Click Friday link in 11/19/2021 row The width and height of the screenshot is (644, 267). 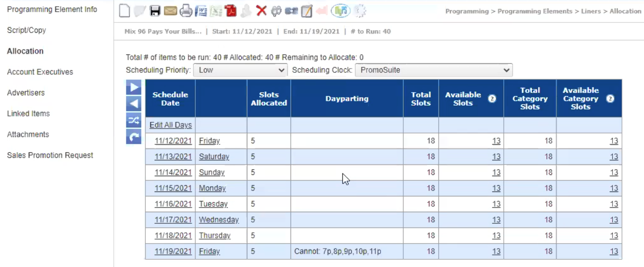pos(210,252)
